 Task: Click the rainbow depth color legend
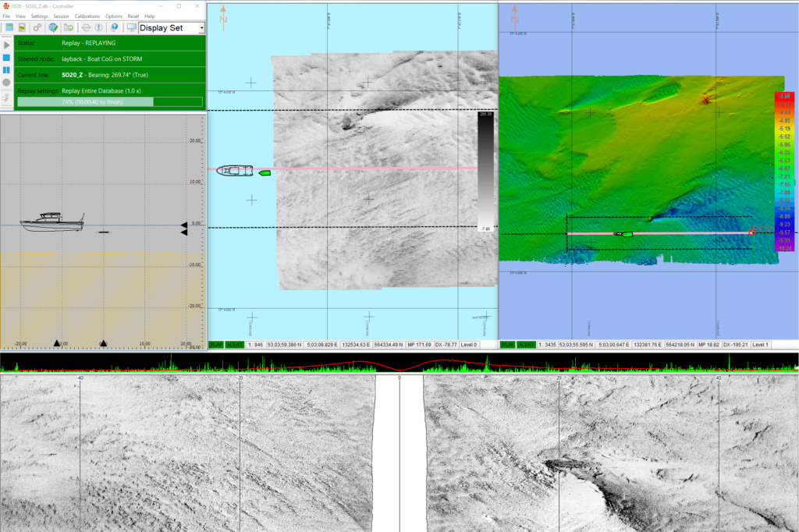[783, 172]
